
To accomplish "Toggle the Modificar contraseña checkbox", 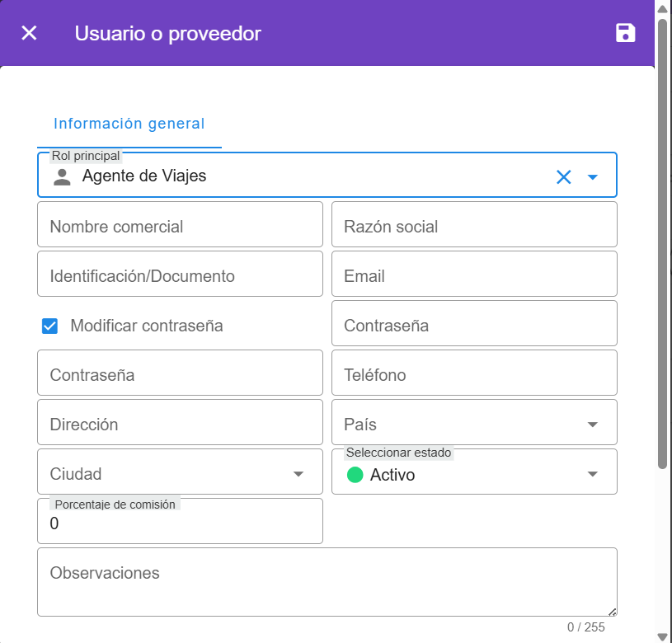I will point(50,326).
